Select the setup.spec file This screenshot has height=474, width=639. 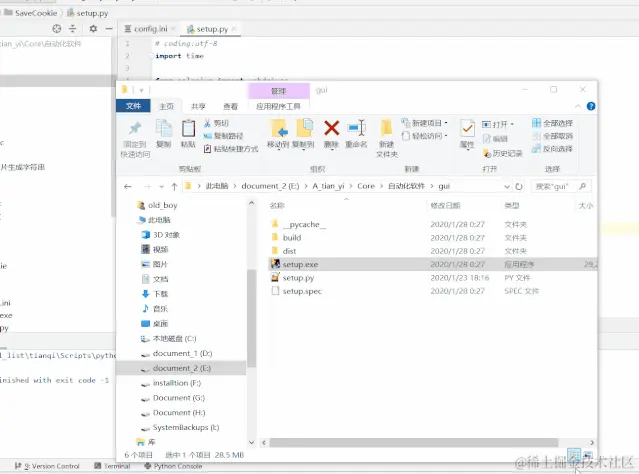tap(302, 291)
